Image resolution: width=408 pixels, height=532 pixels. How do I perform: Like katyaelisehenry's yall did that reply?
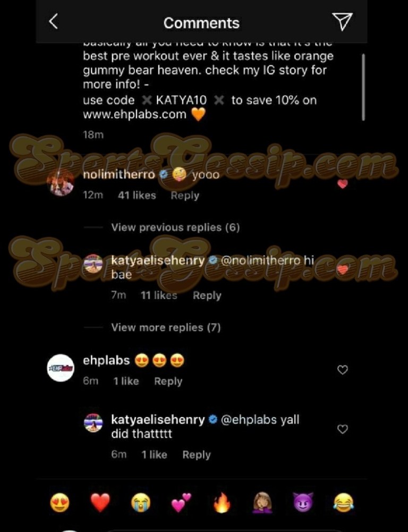(x=343, y=429)
